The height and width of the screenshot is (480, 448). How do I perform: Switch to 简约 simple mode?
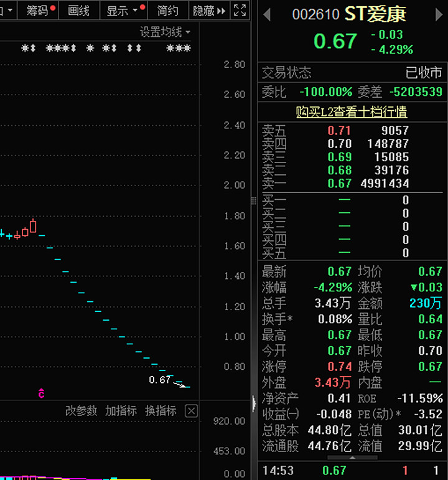(x=167, y=11)
